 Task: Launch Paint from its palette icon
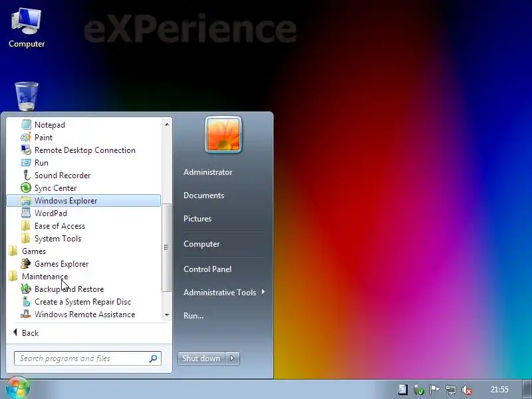pyautogui.click(x=26, y=138)
